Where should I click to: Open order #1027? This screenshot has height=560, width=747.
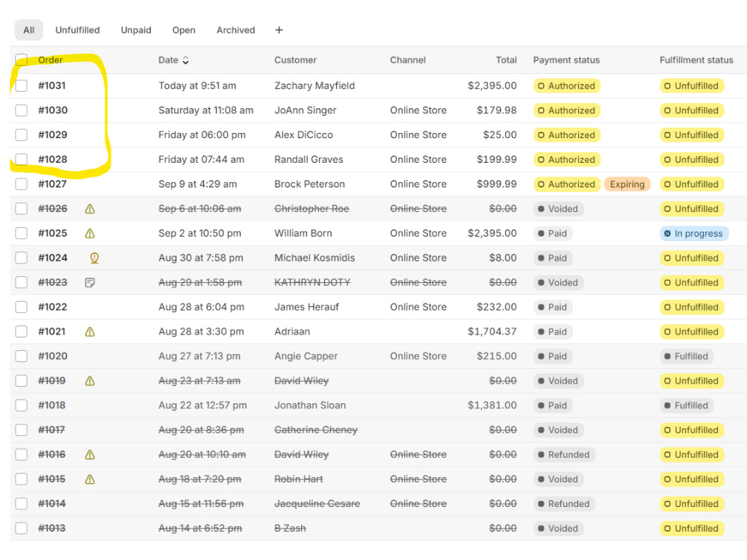pos(52,184)
